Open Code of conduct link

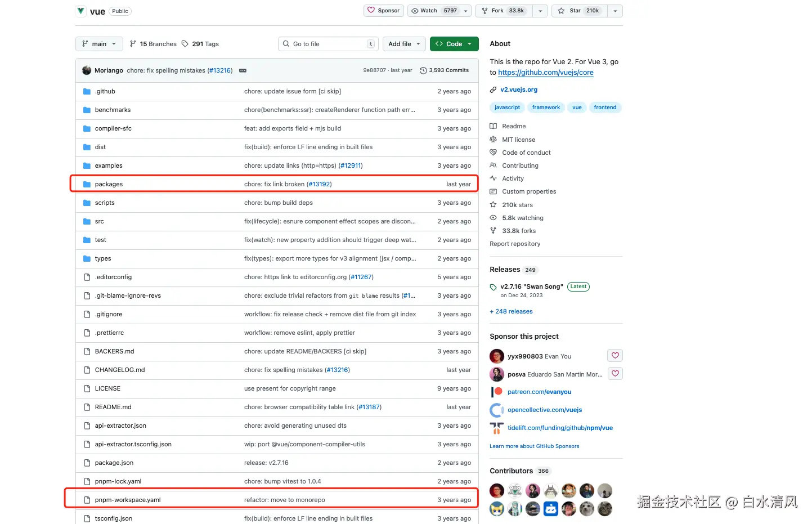pyautogui.click(x=526, y=153)
